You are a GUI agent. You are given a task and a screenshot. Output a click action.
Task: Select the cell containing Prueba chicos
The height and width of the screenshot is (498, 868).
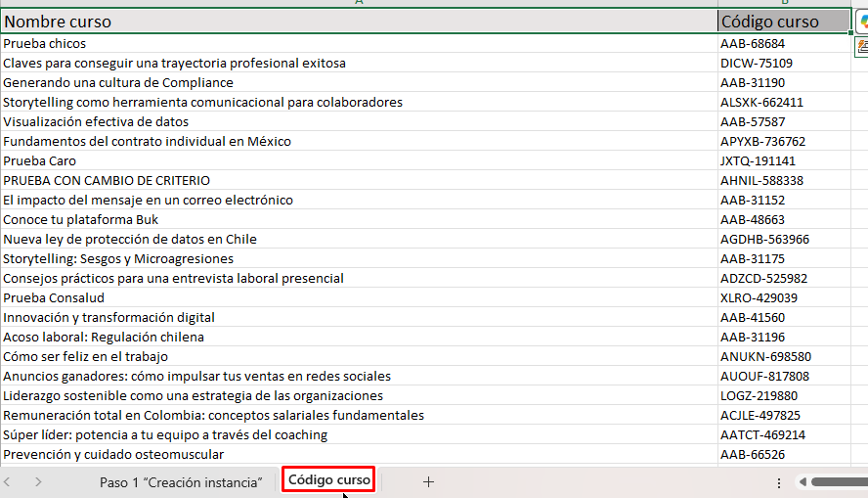358,43
